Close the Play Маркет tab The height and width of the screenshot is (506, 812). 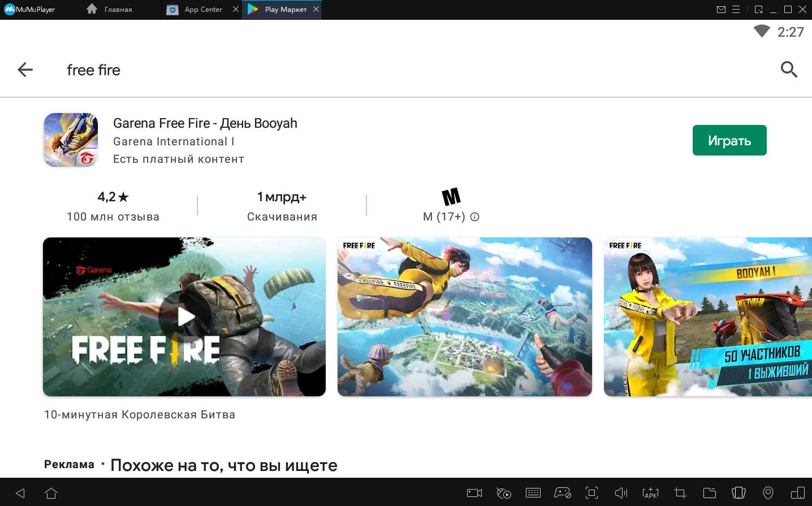click(x=316, y=9)
